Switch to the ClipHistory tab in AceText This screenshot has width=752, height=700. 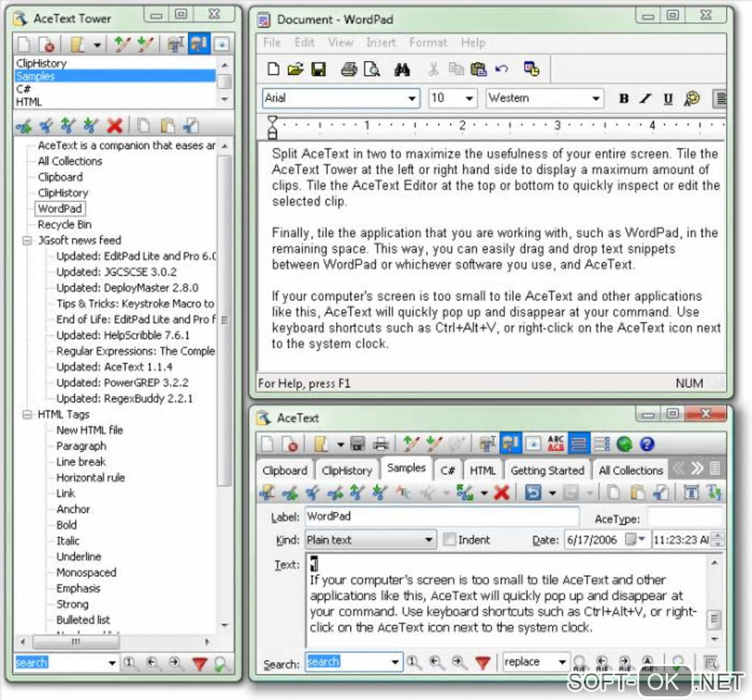347,470
